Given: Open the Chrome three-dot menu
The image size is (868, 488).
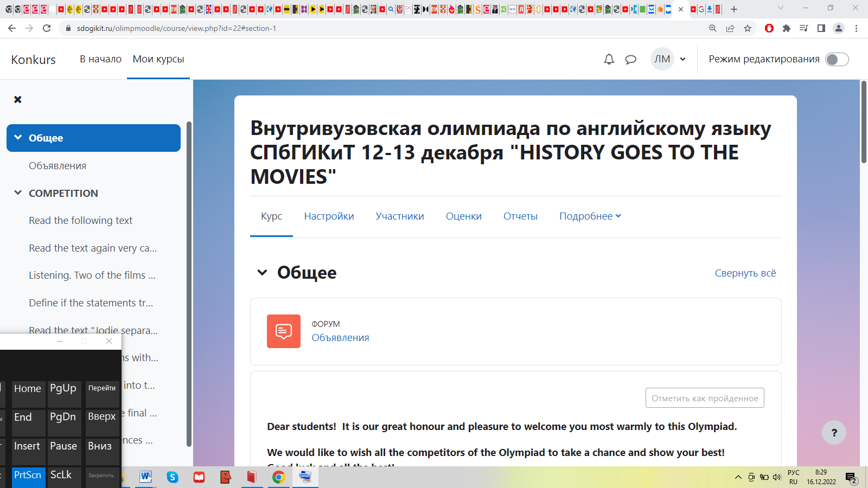Looking at the screenshot, I should (x=857, y=28).
